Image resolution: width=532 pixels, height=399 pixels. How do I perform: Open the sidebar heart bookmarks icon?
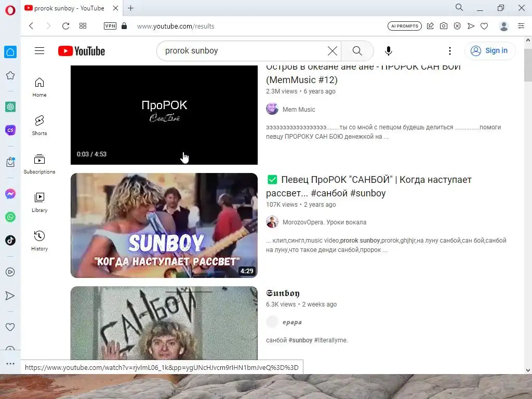coord(10,327)
